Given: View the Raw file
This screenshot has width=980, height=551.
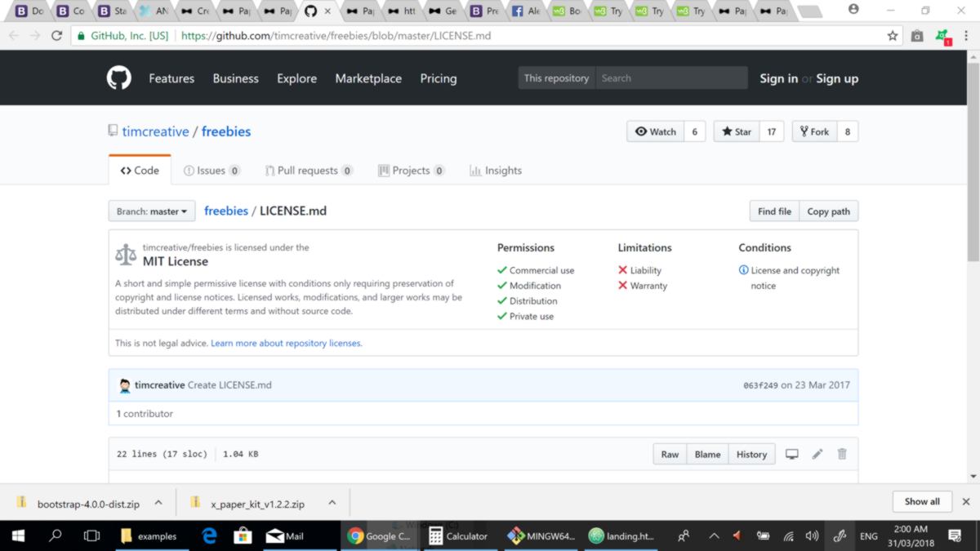Looking at the screenshot, I should click(670, 454).
